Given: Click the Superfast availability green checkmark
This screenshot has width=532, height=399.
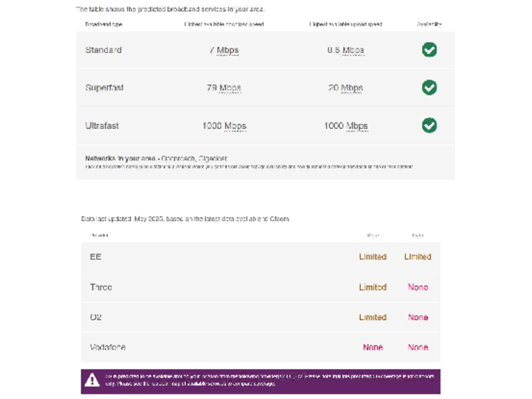Looking at the screenshot, I should pos(429,87).
